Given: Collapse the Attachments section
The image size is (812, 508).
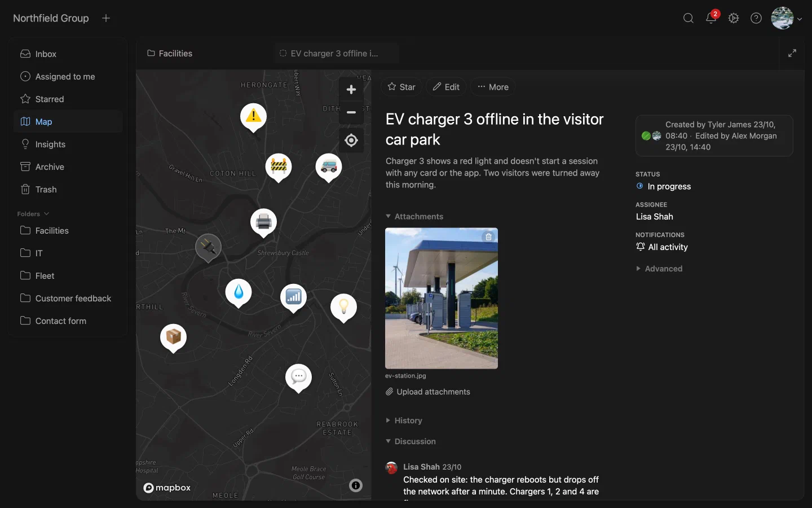Looking at the screenshot, I should (x=414, y=216).
